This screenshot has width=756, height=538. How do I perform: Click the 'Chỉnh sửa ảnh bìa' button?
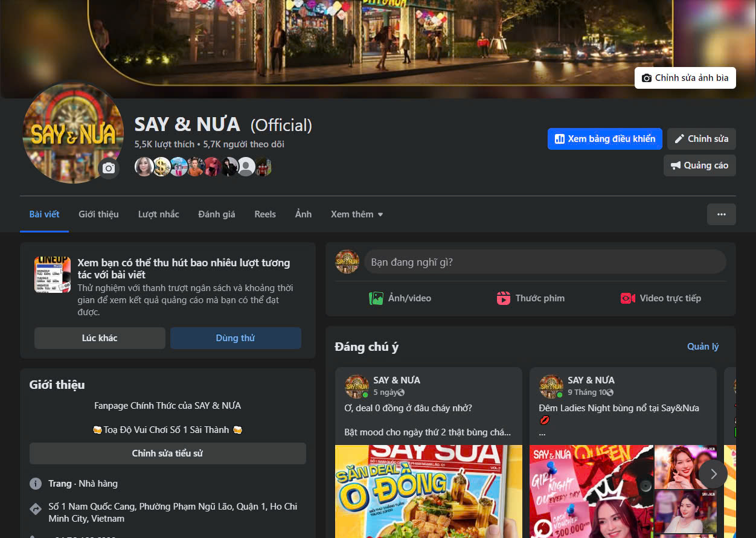[x=685, y=78]
